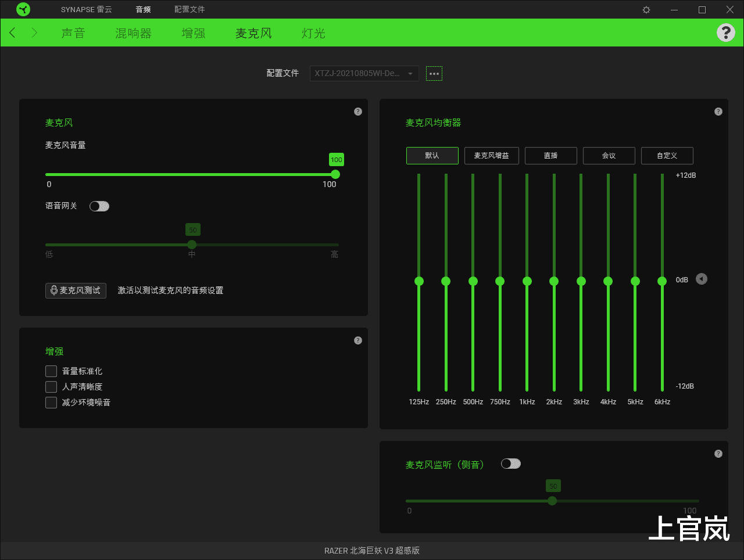Open the profile three-dots options menu

click(x=434, y=74)
